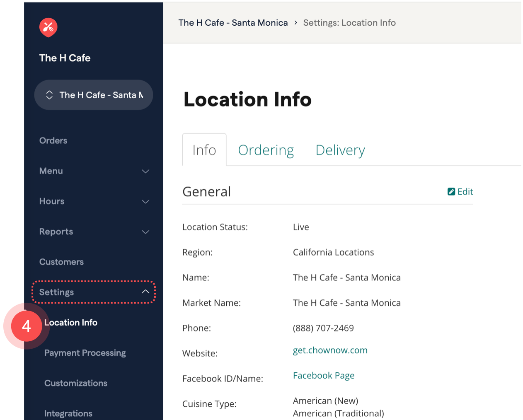Open Payment Processing settings
This screenshot has height=420, width=523.
(85, 353)
